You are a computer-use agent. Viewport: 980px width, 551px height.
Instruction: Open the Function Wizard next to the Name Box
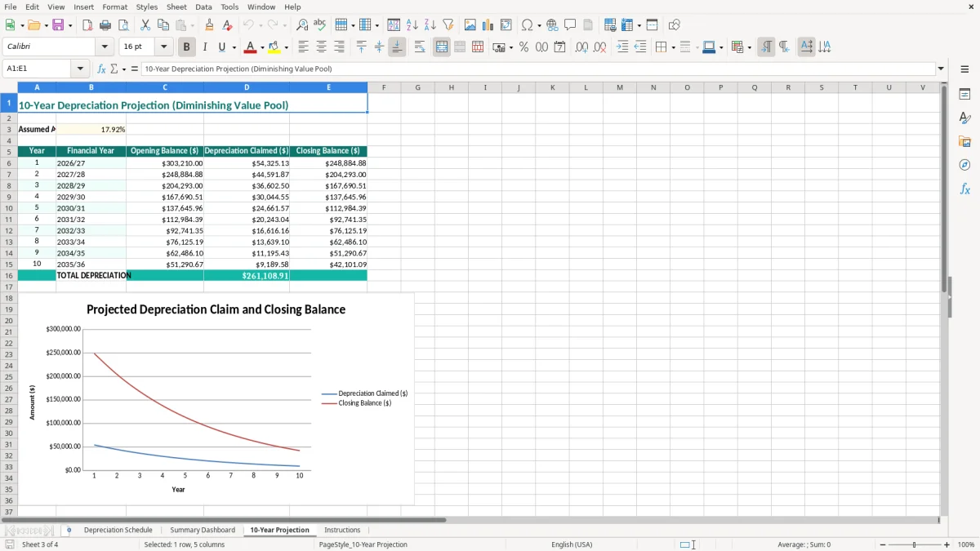point(101,69)
